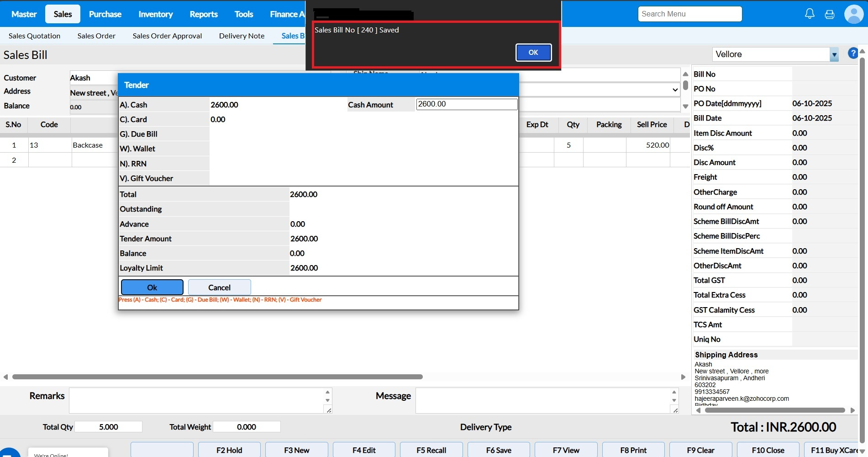Screen dimensions: 868x457
Task: Click the item code cell 13
Action: click(50, 145)
